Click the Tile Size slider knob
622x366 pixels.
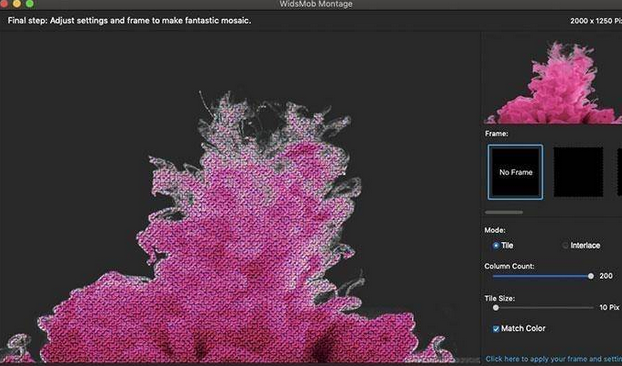click(496, 308)
